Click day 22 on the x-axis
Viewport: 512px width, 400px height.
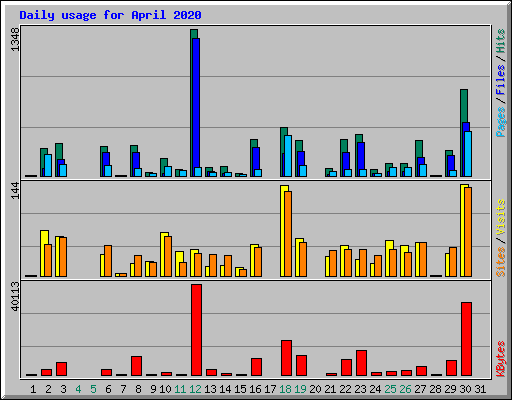(x=345, y=389)
